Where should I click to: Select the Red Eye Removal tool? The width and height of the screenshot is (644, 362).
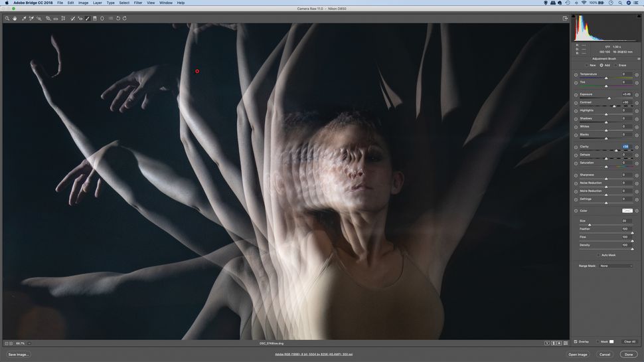(x=80, y=19)
